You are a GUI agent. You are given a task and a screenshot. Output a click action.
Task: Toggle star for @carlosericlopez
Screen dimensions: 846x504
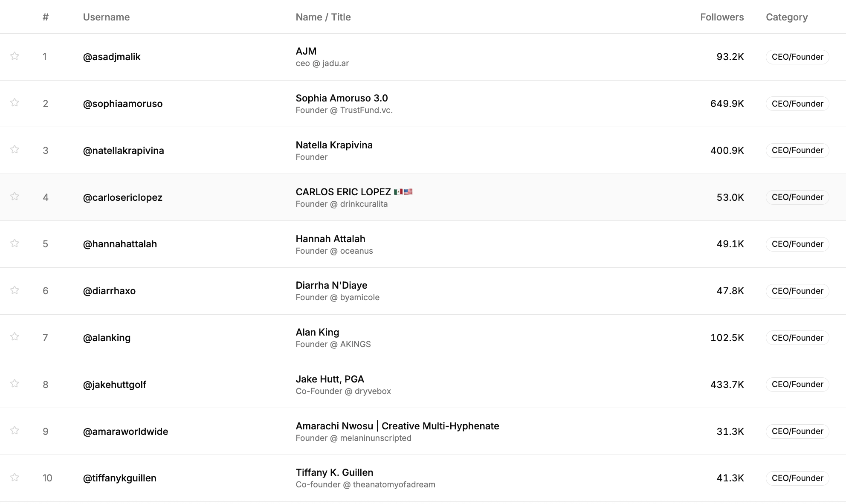coord(14,196)
